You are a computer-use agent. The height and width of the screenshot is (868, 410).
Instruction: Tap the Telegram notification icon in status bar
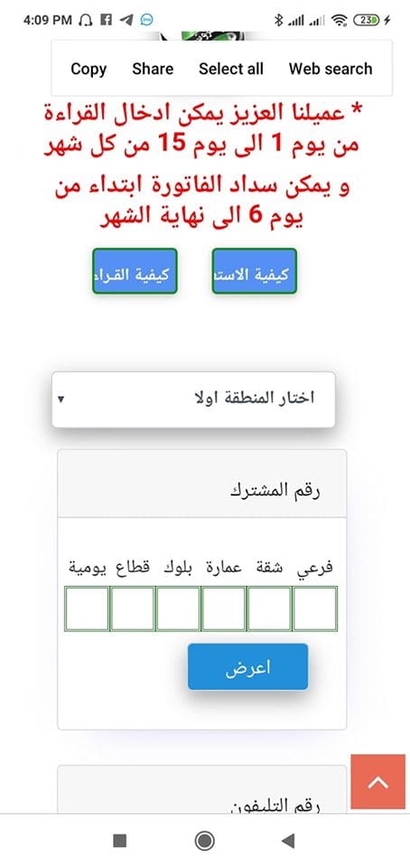point(126,20)
